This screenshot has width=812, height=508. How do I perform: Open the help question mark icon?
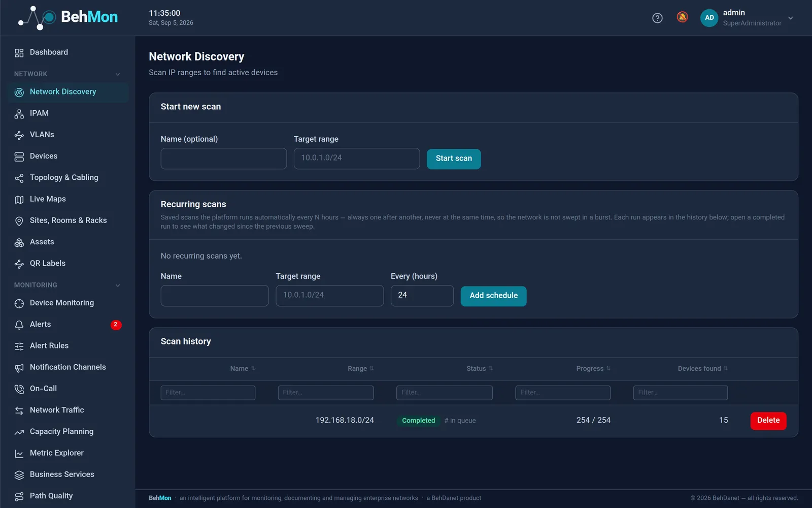click(x=657, y=18)
